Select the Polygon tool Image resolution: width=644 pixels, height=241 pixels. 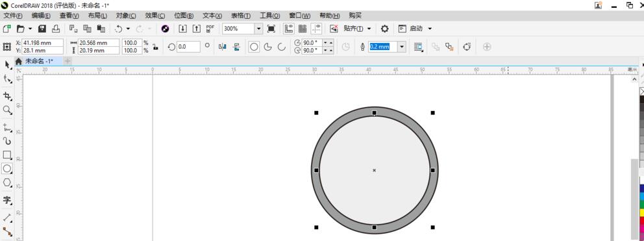(7, 182)
